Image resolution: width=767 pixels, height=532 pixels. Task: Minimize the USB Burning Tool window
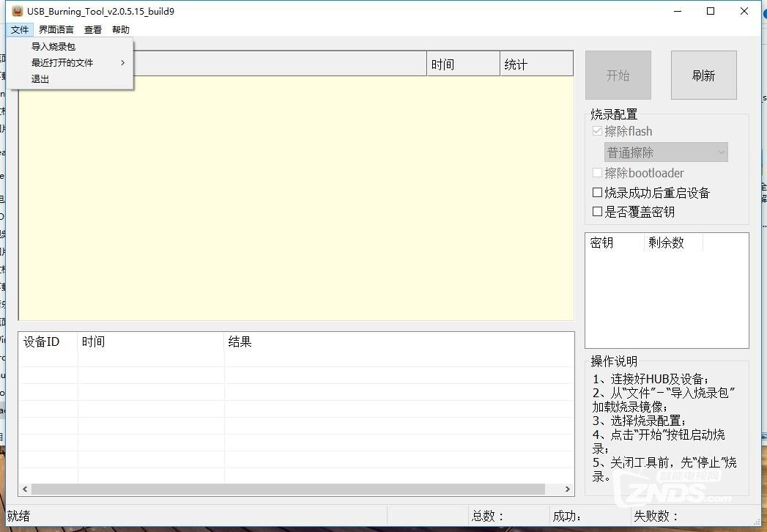click(678, 11)
